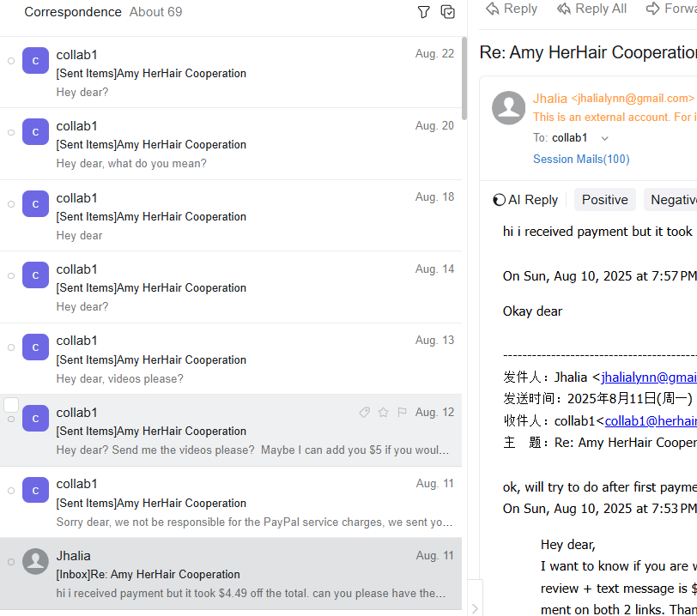Click Jhalia's sender avatar in message header
The height and width of the screenshot is (616, 697).
click(x=508, y=108)
